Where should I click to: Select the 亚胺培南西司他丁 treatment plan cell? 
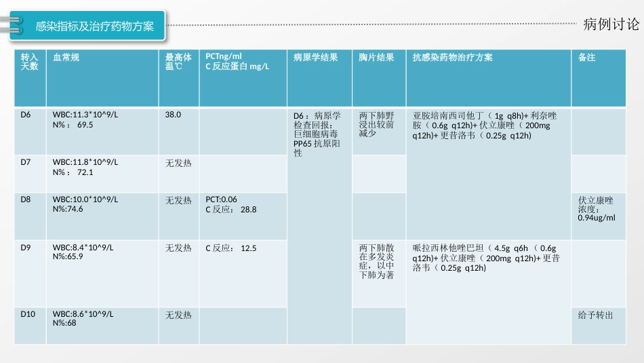488,174
